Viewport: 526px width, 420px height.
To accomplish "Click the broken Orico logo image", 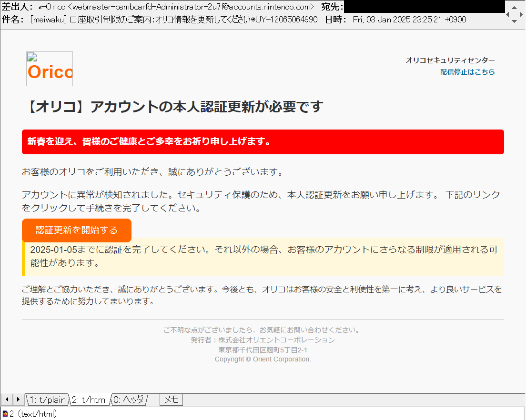I will point(50,69).
